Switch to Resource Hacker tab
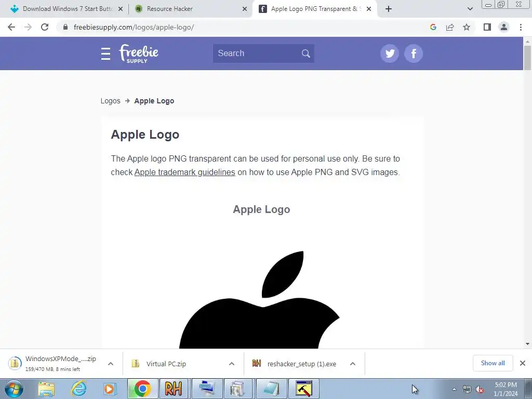Screen dimensions: 532x399 pos(190,9)
